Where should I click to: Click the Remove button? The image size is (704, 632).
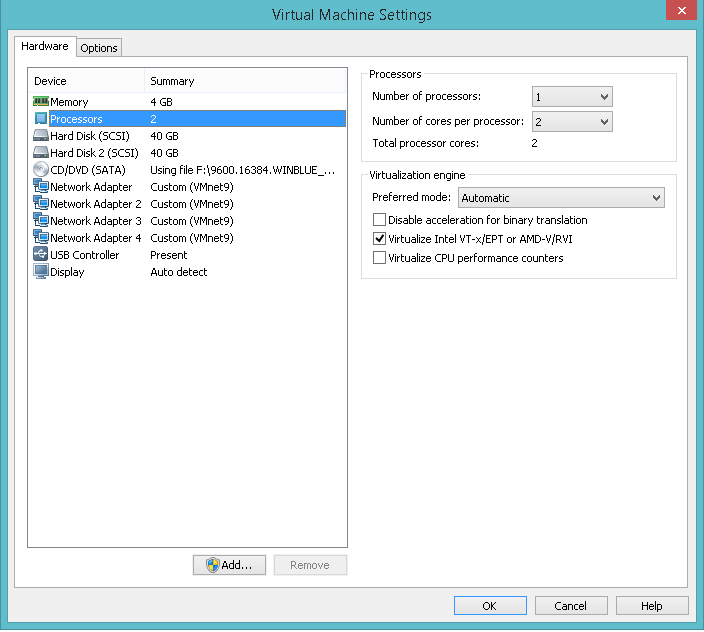point(310,565)
